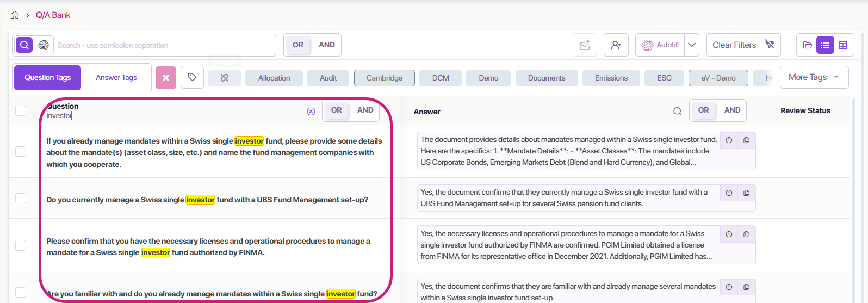Open the answer mentioning PGIM Limited

[566, 245]
